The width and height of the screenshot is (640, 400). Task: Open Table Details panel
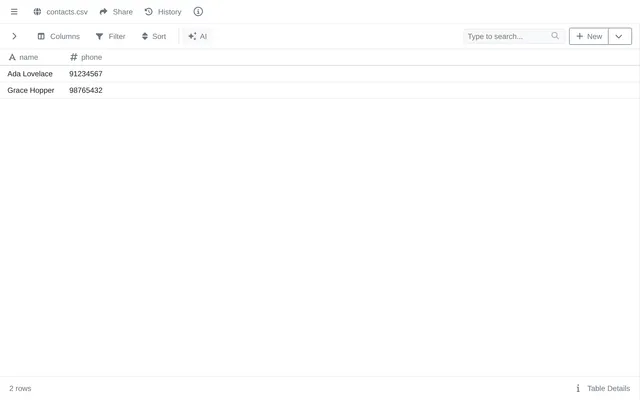(603, 388)
